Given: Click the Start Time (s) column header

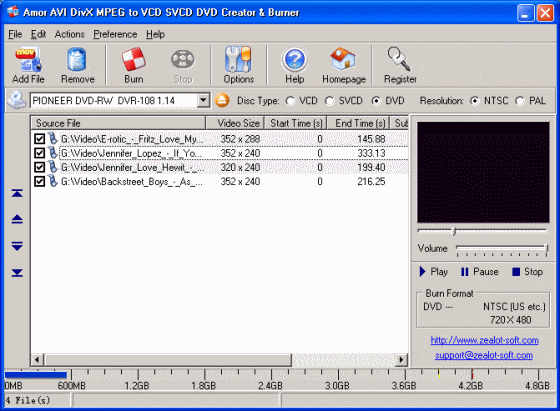Looking at the screenshot, I should coord(295,123).
